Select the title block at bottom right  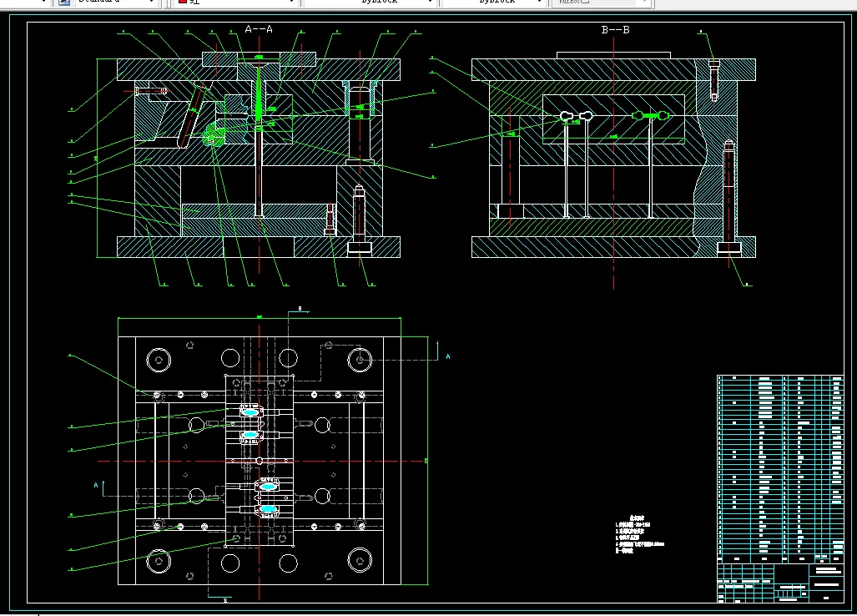pos(780,583)
